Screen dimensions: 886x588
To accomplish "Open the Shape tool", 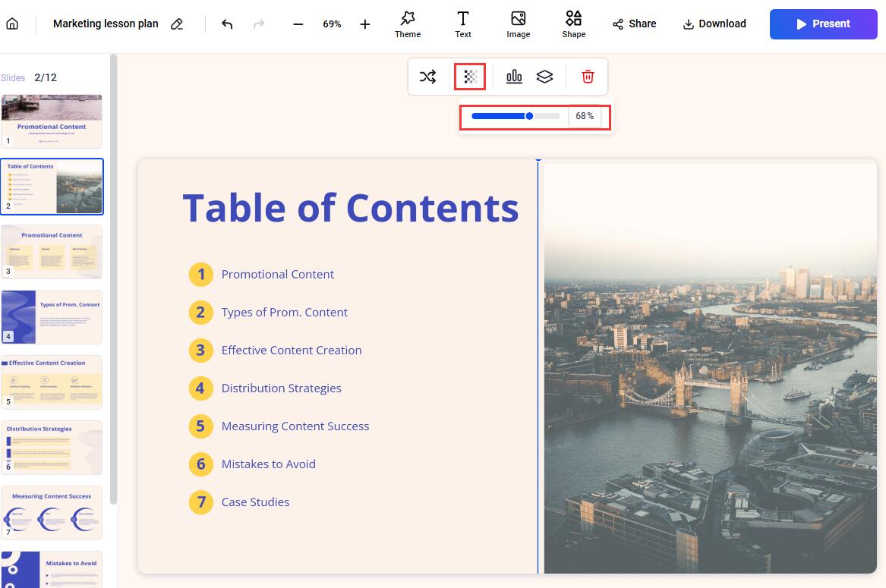I will 573,24.
